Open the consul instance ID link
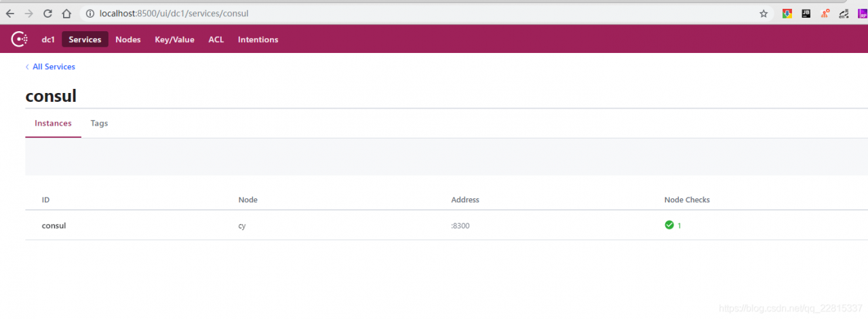Viewport: 868px width, 319px height. (x=54, y=225)
